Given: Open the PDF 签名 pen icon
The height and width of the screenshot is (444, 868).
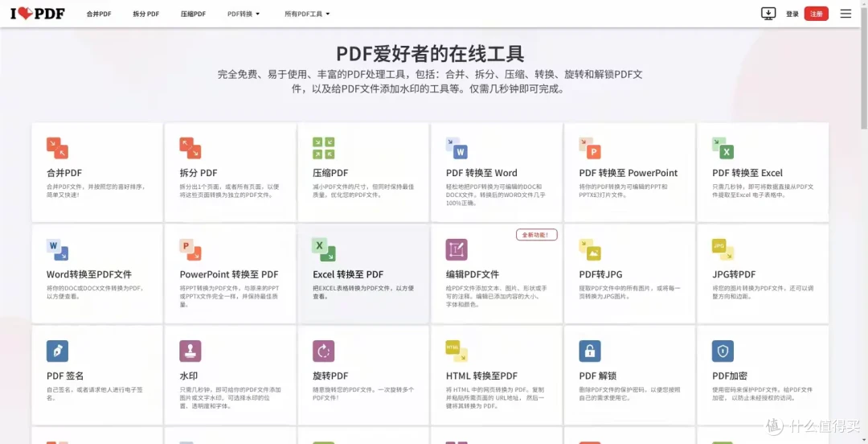Looking at the screenshot, I should click(x=58, y=351).
